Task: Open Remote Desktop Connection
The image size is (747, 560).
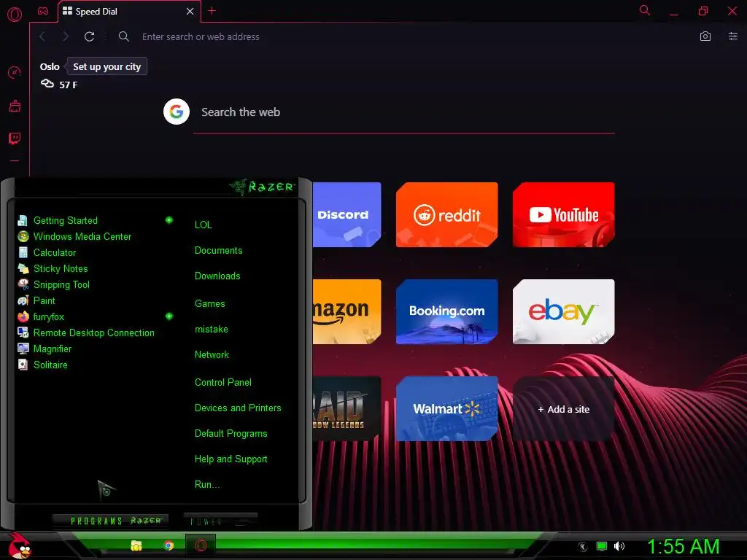Action: pos(94,332)
